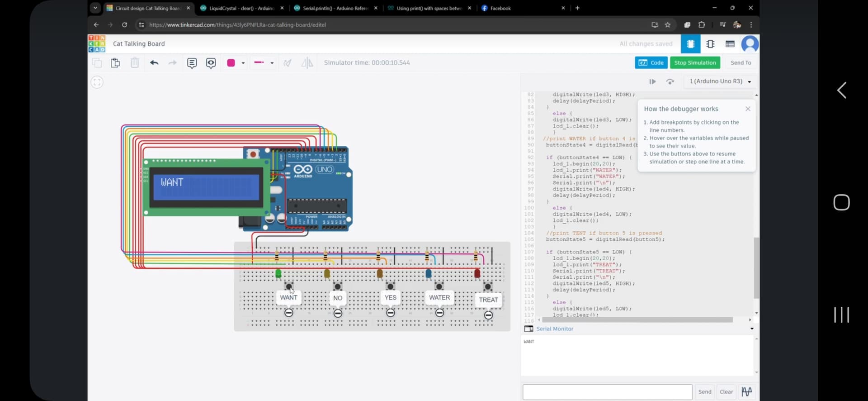This screenshot has width=868, height=401.
Task: Click the mirror flip icon
Action: (307, 63)
